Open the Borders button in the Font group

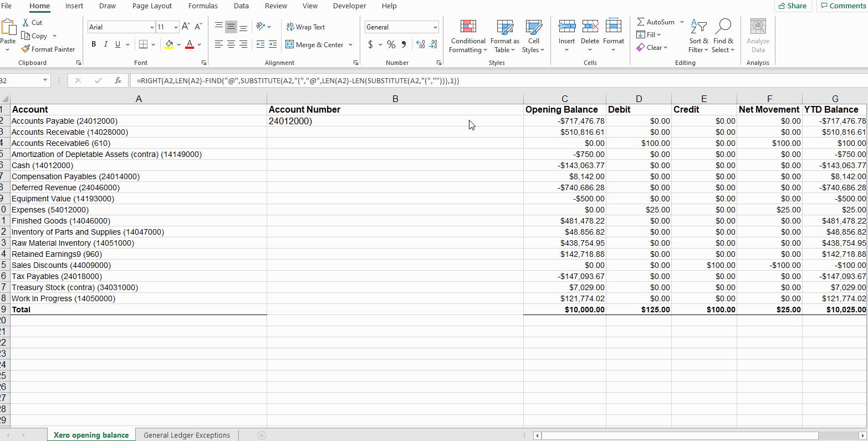coord(143,44)
